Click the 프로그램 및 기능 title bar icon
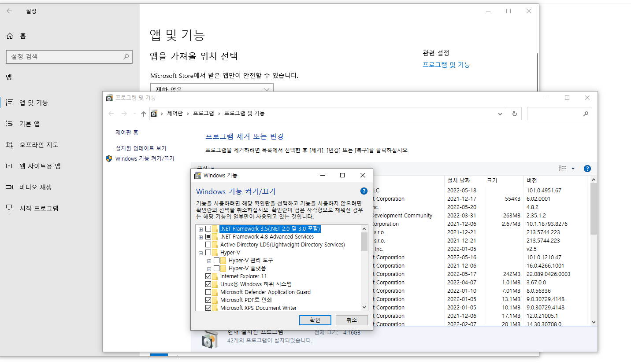631x364 pixels. 109,98
